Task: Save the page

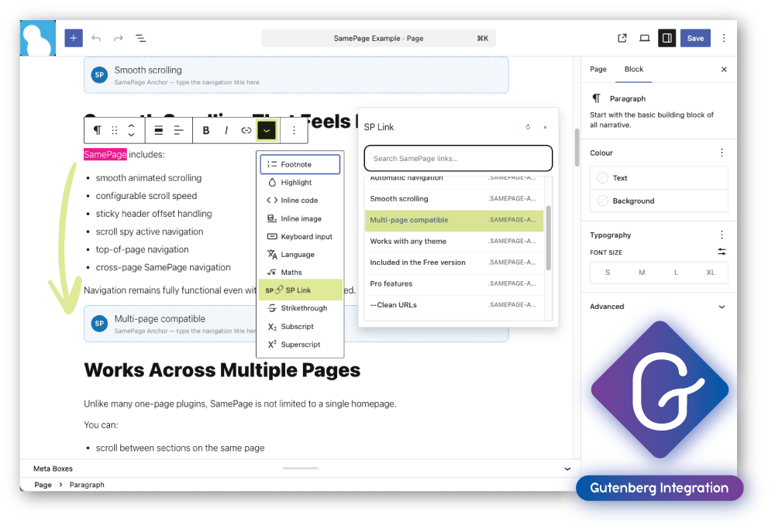Action: click(x=695, y=38)
